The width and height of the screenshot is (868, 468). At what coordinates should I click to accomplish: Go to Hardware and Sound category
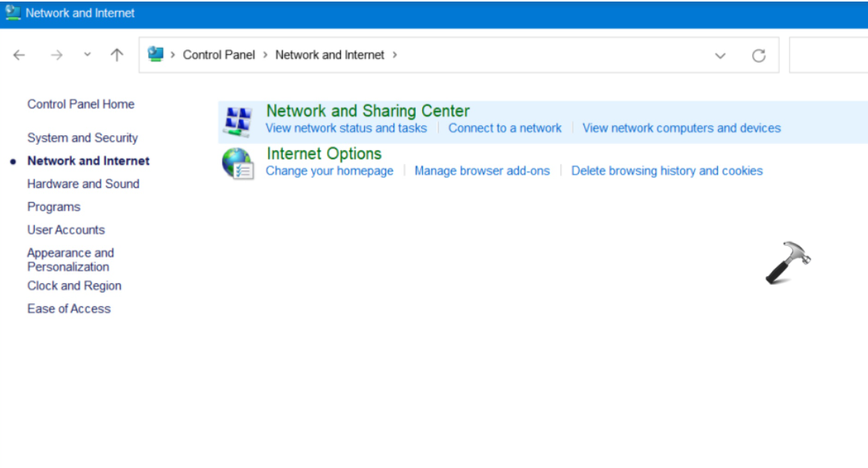(83, 184)
